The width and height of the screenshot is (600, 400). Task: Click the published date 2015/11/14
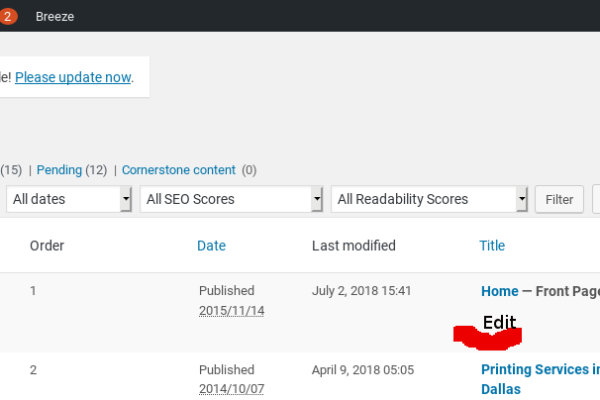coord(231,311)
